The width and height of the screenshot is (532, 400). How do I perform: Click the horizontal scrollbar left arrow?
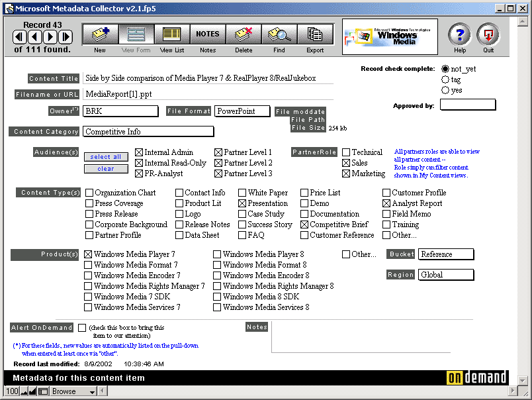pos(102,391)
